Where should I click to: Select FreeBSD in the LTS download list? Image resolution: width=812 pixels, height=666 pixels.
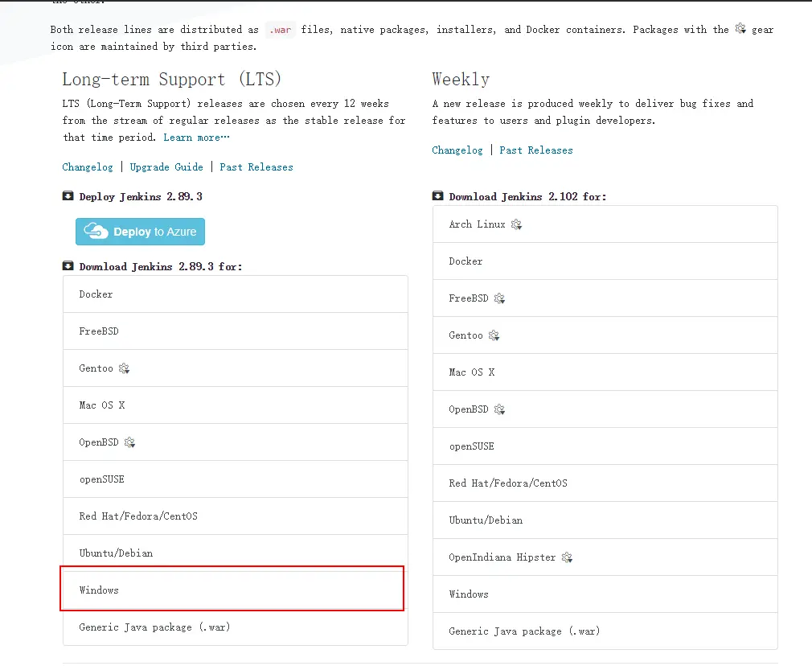click(x=235, y=331)
